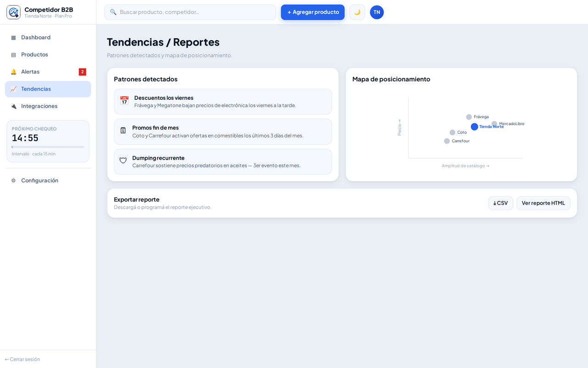Click the Intervalo · cada 15 min text

point(34,154)
